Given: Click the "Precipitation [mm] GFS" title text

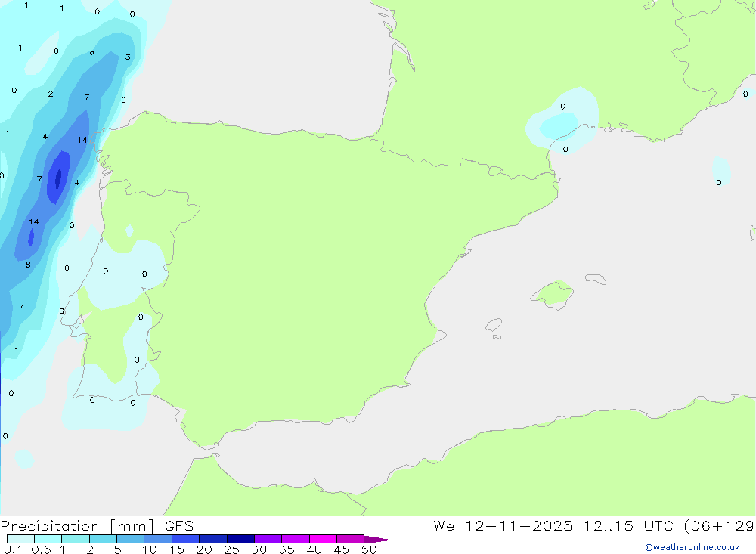Looking at the screenshot, I should tap(97, 526).
